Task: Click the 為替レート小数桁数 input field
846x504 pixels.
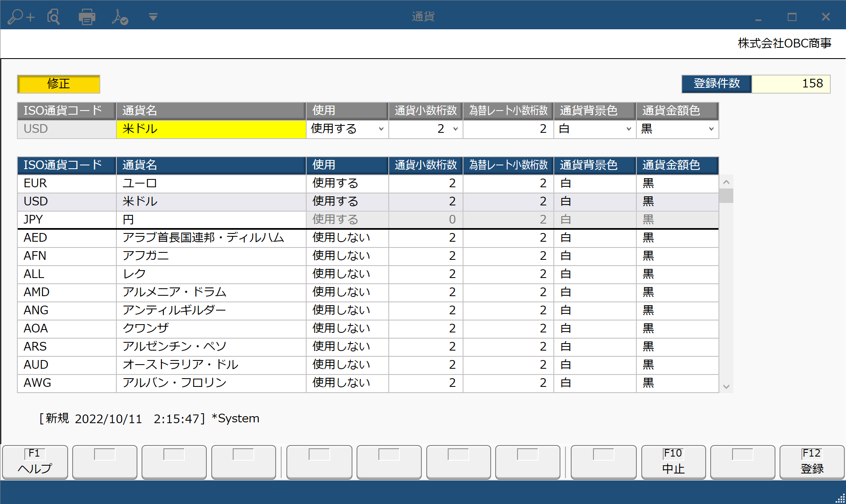Action: tap(508, 129)
